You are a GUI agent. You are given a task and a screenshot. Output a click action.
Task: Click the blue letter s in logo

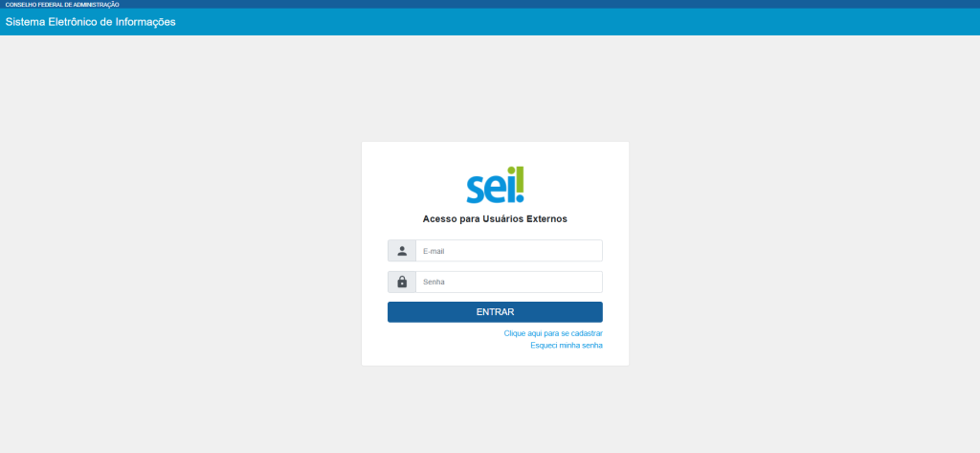click(475, 190)
